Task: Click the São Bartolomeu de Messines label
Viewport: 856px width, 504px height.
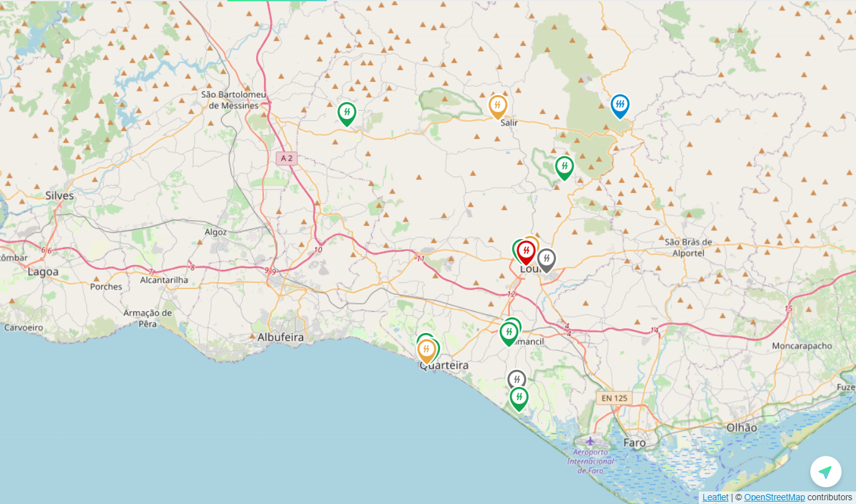Action: 234,100
